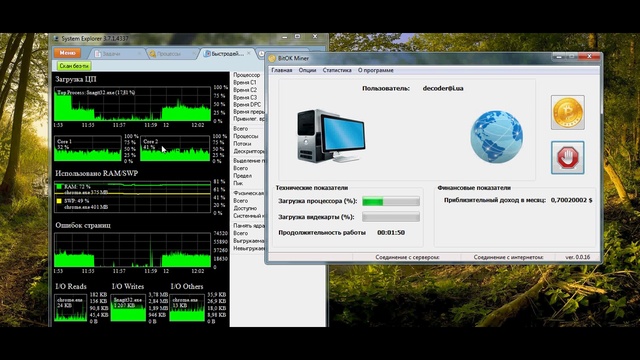Click the Ошибок страниц graph
The image size is (640, 360).
(x=132, y=250)
